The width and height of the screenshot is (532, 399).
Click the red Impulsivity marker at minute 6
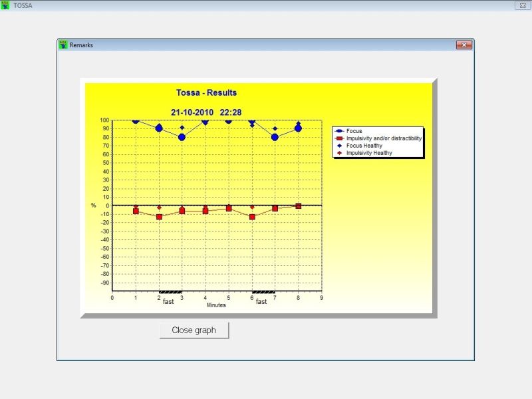coord(253,216)
